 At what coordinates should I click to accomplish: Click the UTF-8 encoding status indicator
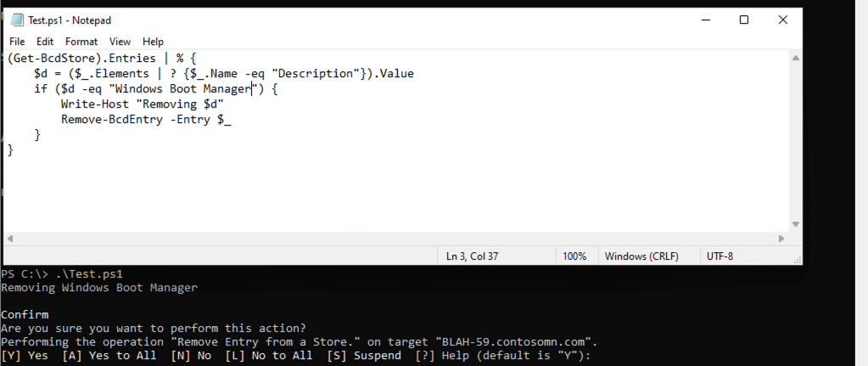pyautogui.click(x=720, y=256)
